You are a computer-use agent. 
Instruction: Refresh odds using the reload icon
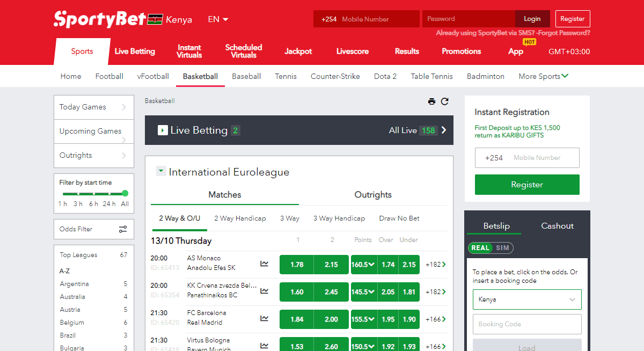point(444,101)
